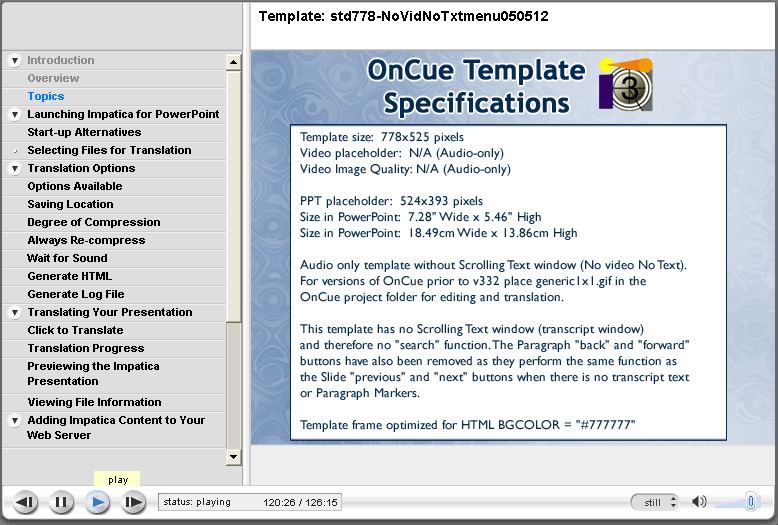Image resolution: width=778 pixels, height=525 pixels.
Task: Click the Impatica i3 logo icon
Action: point(626,84)
